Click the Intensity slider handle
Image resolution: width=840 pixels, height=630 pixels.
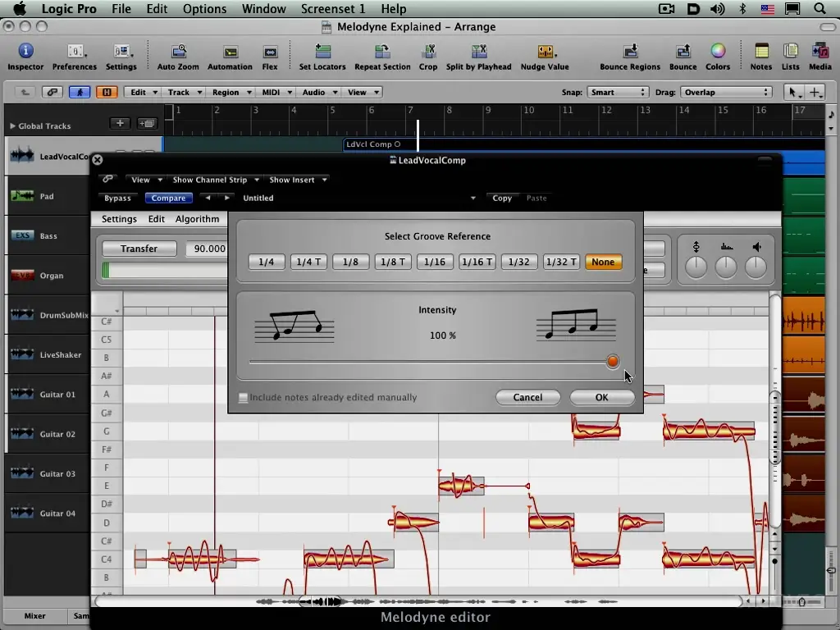coord(612,362)
